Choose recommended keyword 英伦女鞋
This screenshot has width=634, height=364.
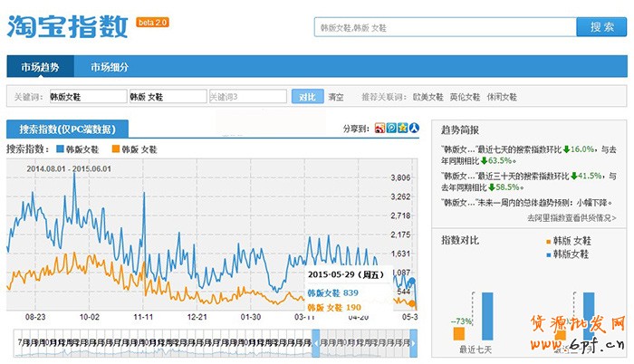click(465, 96)
